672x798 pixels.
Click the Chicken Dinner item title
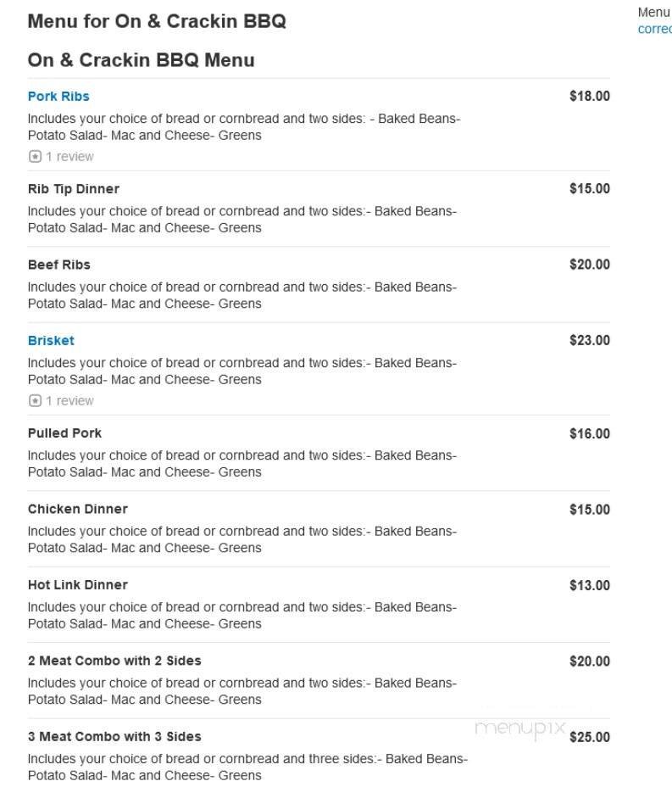tap(78, 509)
